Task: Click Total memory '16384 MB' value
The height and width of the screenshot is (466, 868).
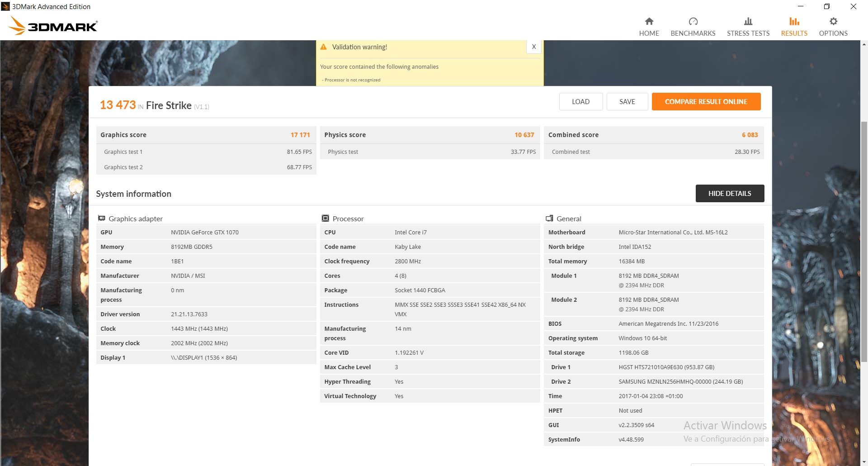Action: (x=632, y=262)
